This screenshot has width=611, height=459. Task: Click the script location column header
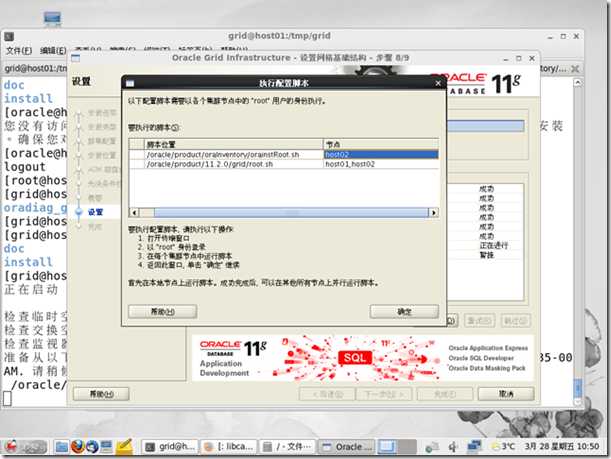[x=233, y=145]
